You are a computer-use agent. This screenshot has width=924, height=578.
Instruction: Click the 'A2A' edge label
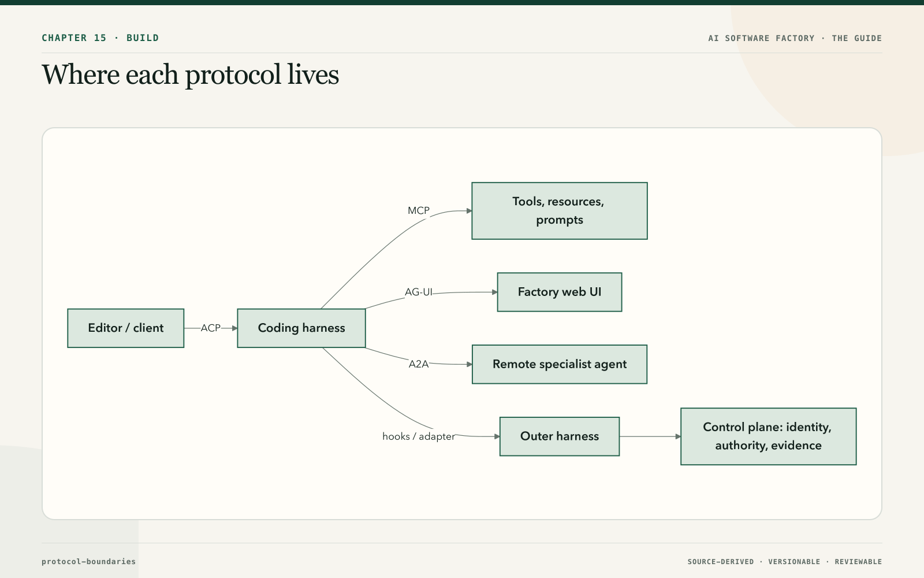point(419,364)
